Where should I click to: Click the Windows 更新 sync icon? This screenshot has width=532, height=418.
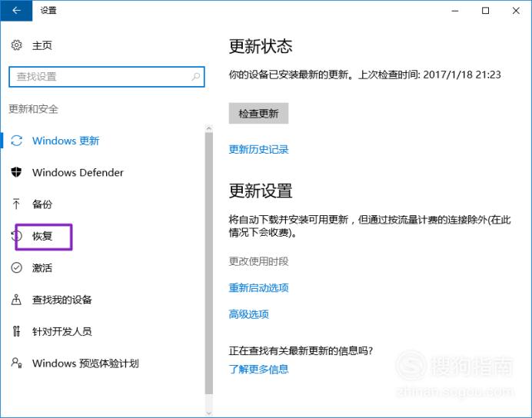click(17, 141)
